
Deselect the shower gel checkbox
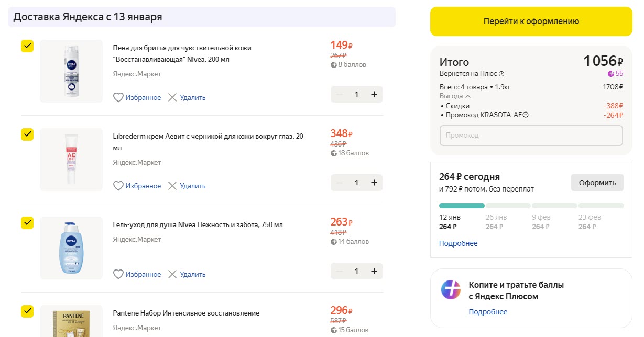[27, 223]
